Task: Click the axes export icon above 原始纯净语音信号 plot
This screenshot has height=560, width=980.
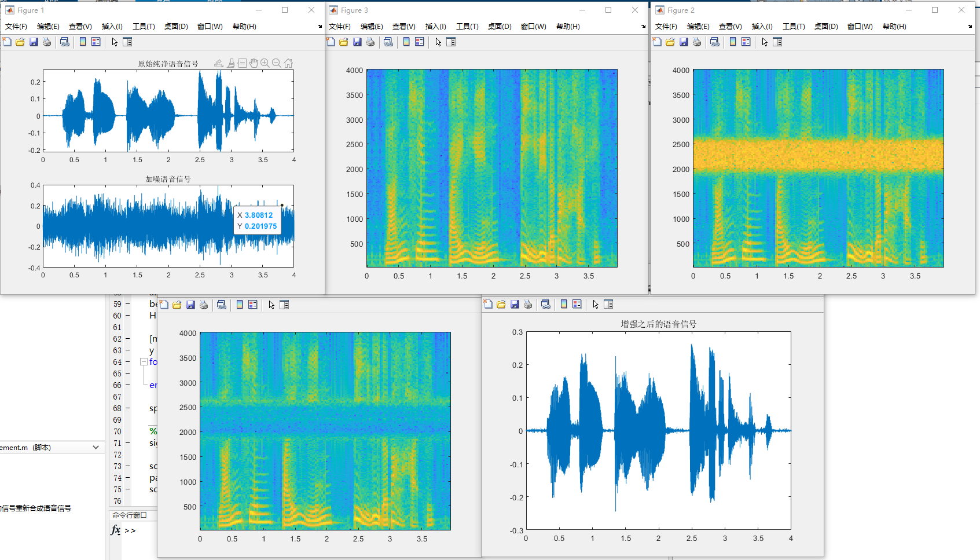Action: point(219,63)
